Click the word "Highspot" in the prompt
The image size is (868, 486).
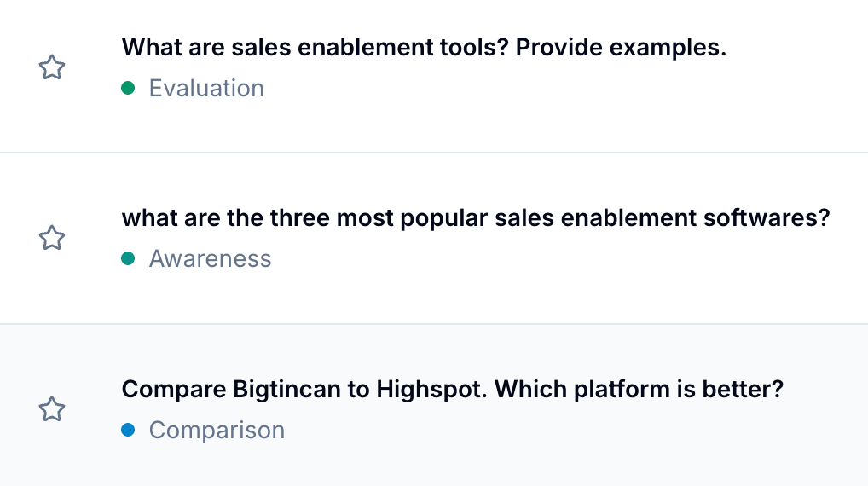(431, 390)
